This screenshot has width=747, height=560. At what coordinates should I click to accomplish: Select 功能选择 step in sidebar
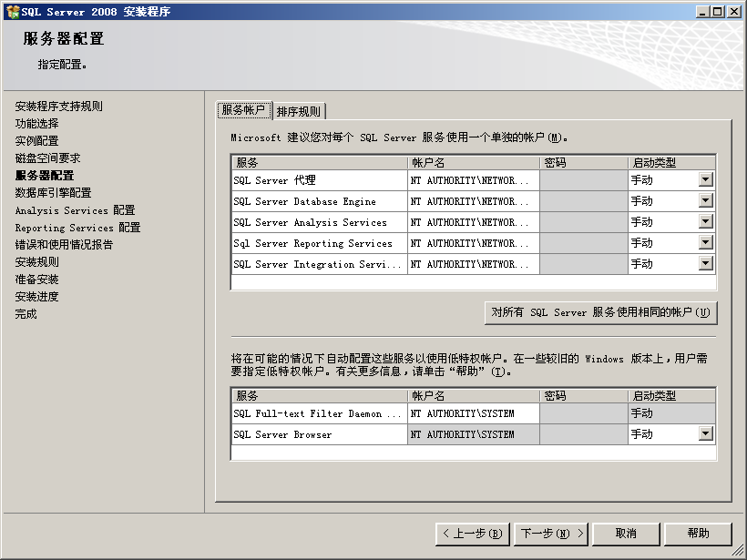[x=36, y=124]
